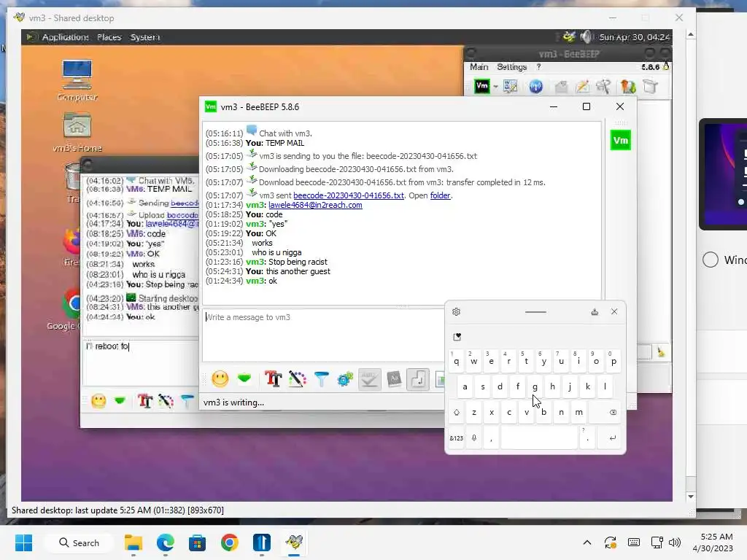Click the taskbar Search box

tap(80, 542)
